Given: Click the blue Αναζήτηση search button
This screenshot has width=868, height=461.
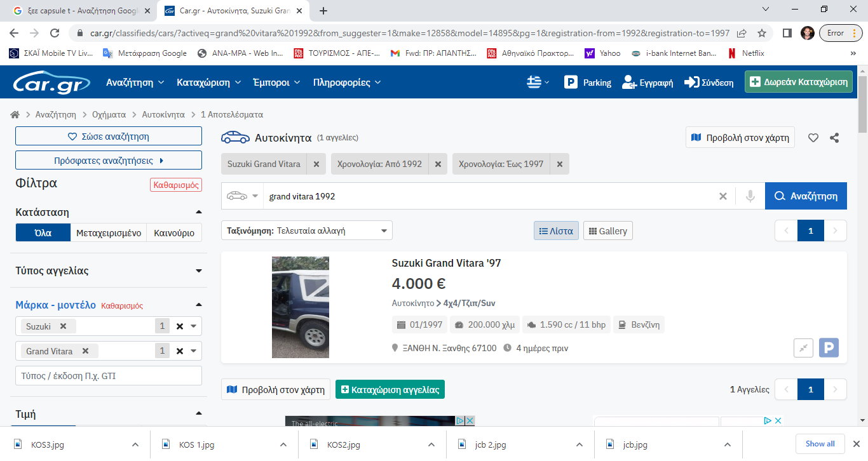Looking at the screenshot, I should pos(806,196).
